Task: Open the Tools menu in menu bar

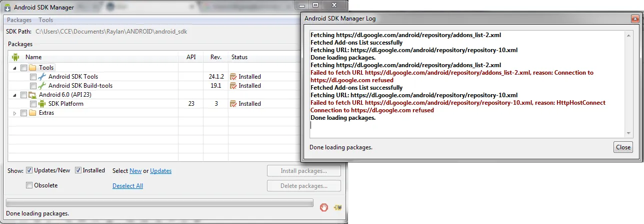Action: (x=46, y=20)
